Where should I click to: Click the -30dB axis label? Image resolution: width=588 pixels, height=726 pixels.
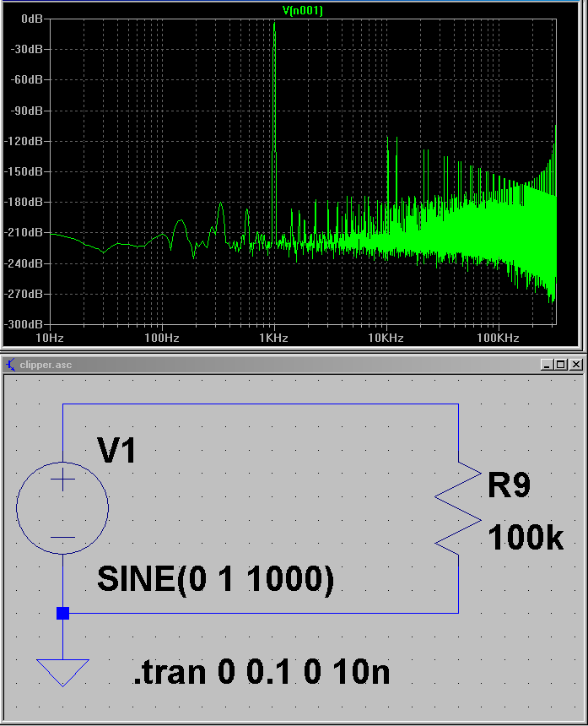pyautogui.click(x=26, y=49)
